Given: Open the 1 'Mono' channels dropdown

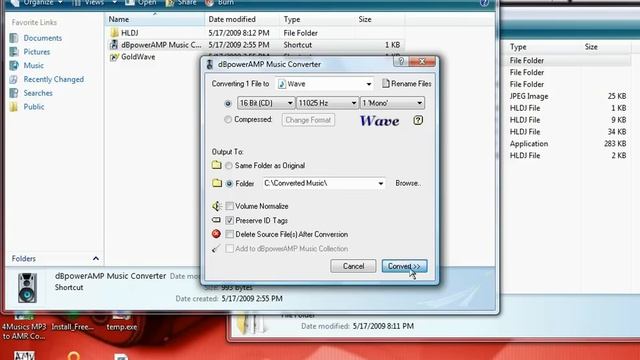Looking at the screenshot, I should pyautogui.click(x=392, y=103).
